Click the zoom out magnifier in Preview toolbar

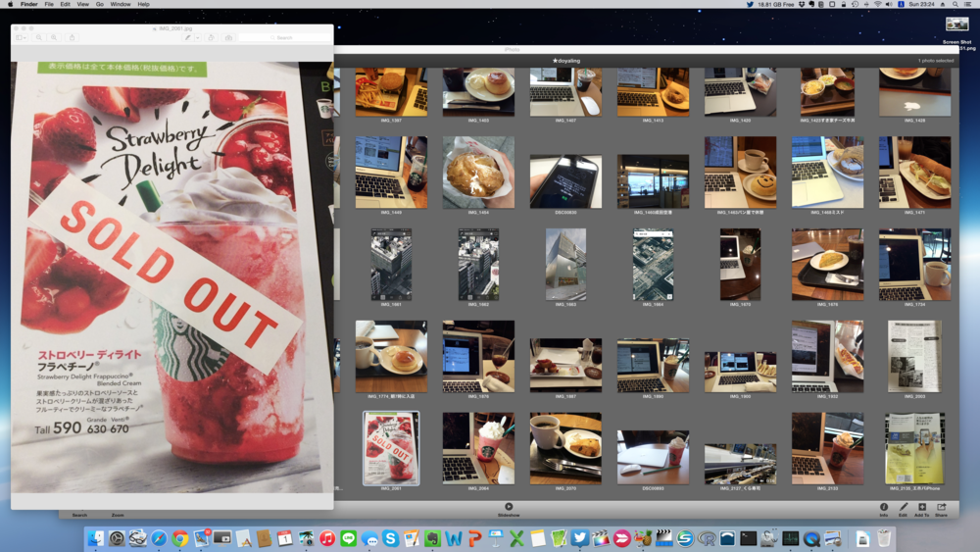tap(39, 37)
